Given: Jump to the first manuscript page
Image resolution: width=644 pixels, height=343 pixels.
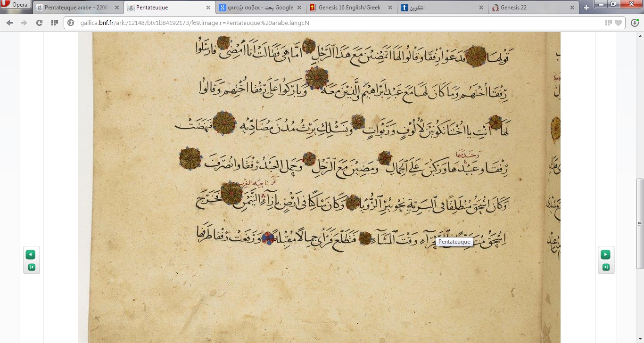Looking at the screenshot, I should [x=31, y=267].
